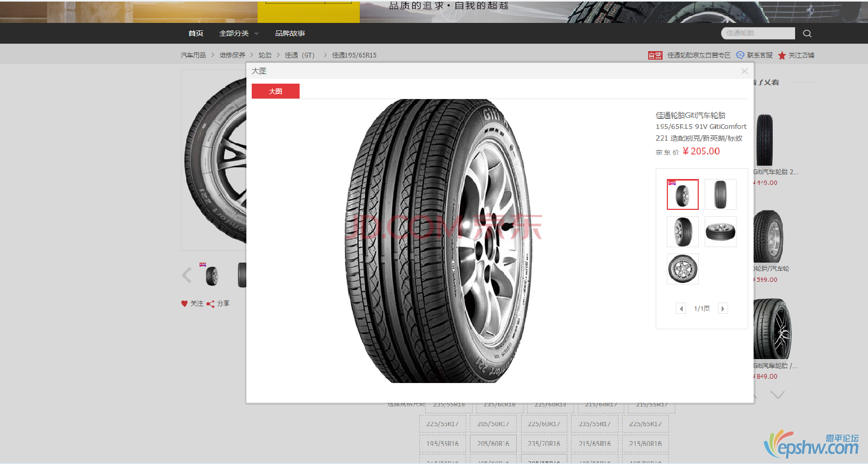This screenshot has height=464, width=868.
Task: Click the down chevron below recommendations
Action: 778,395
